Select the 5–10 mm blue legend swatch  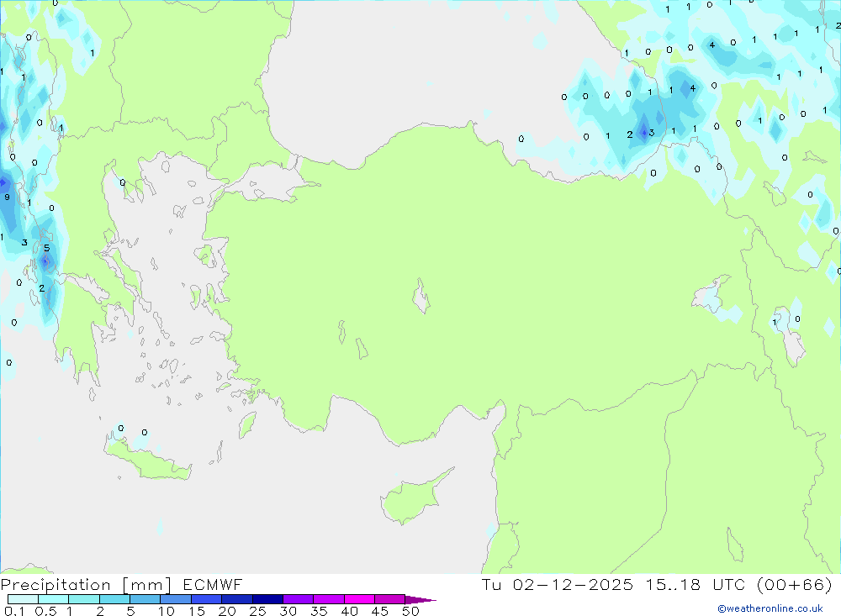145,599
